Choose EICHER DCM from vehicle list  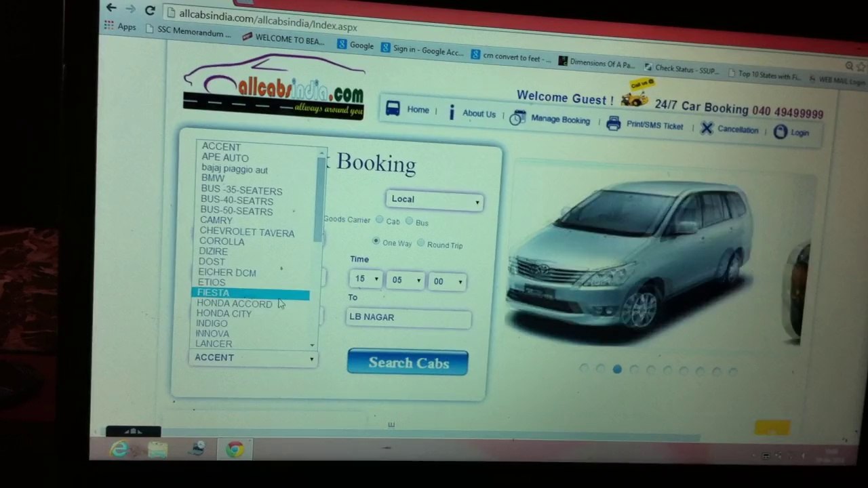[226, 272]
